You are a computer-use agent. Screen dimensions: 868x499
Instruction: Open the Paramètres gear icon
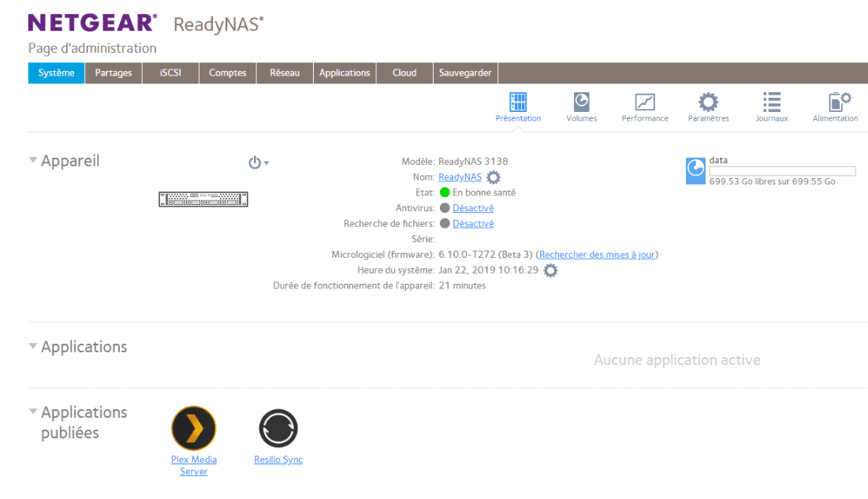pos(708,102)
